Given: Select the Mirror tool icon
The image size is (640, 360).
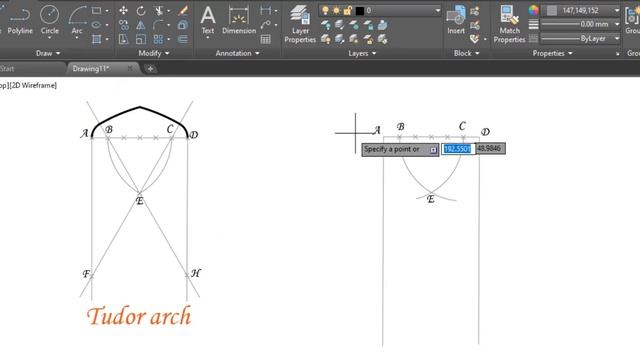Looking at the screenshot, I should [141, 25].
